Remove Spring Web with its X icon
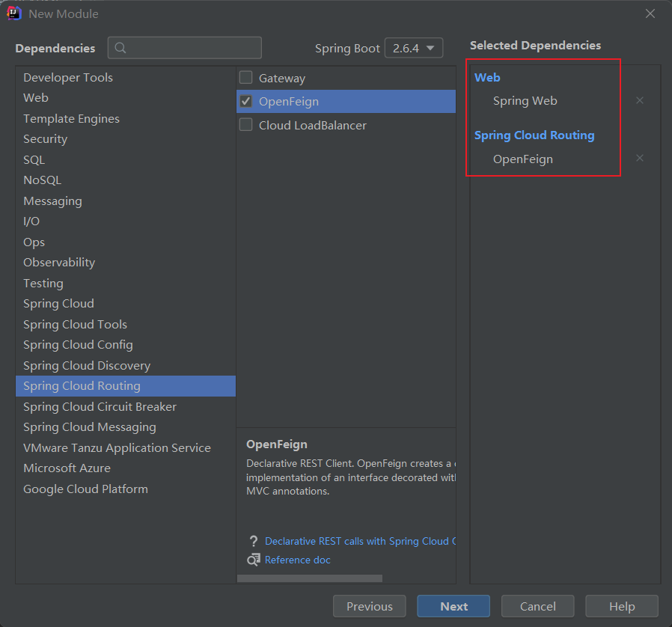The width and height of the screenshot is (672, 627). coord(639,101)
